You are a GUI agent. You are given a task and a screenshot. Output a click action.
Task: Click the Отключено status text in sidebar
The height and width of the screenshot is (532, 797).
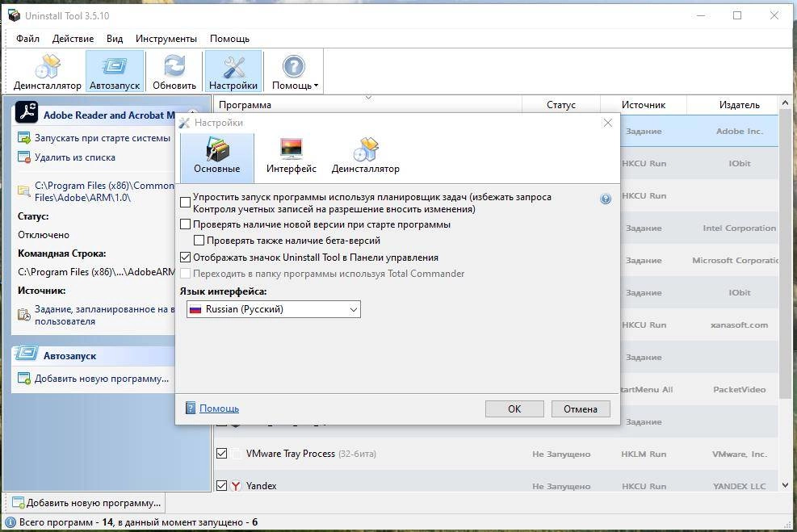44,235
